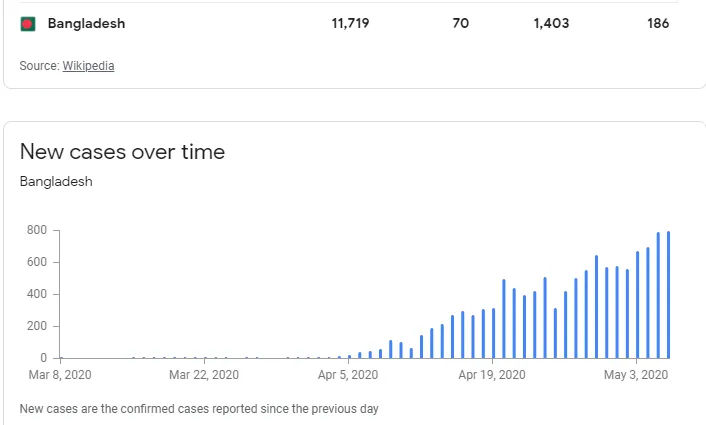The height and width of the screenshot is (425, 706).
Task: Click the tallest rightmost chart bar
Action: tap(668, 295)
